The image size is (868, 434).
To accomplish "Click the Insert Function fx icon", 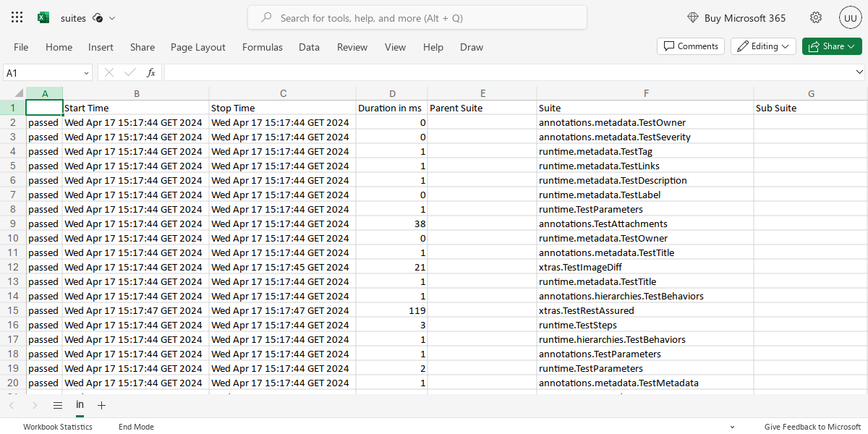I will pos(150,72).
